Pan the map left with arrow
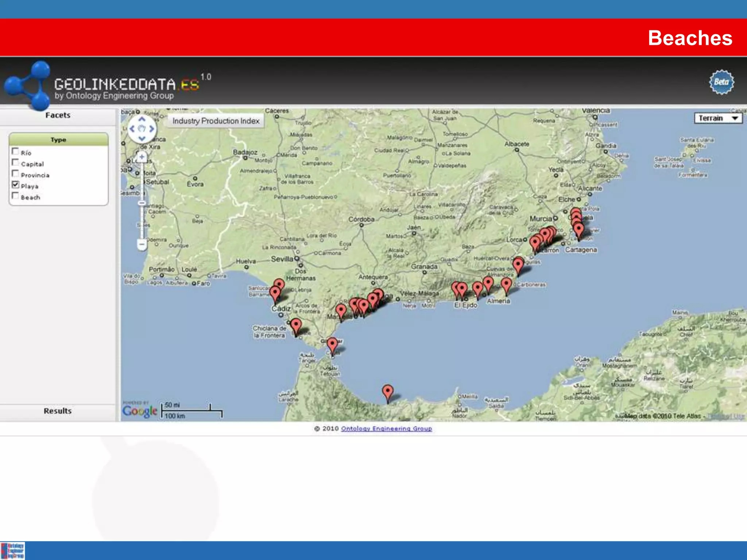Screen dimensions: 747x560 pos(132,129)
